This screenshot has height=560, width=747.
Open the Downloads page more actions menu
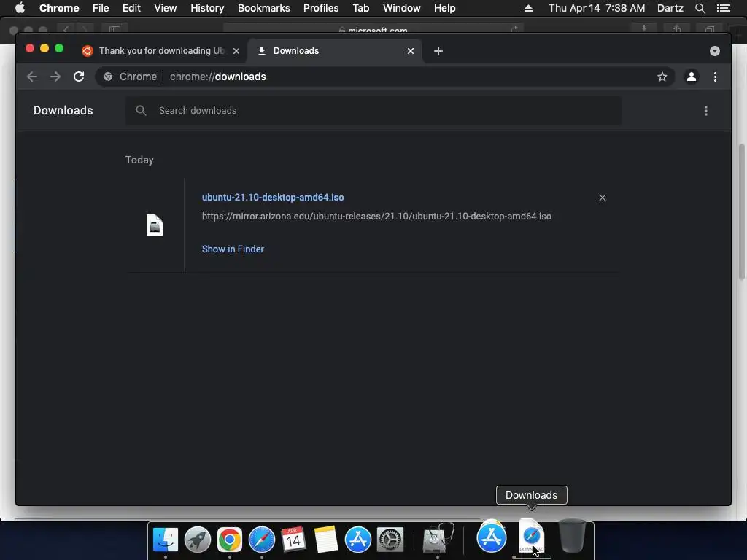[706, 111]
